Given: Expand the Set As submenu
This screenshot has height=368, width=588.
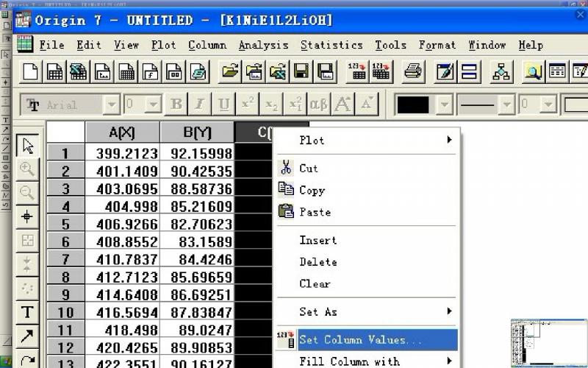Looking at the screenshot, I should (367, 311).
